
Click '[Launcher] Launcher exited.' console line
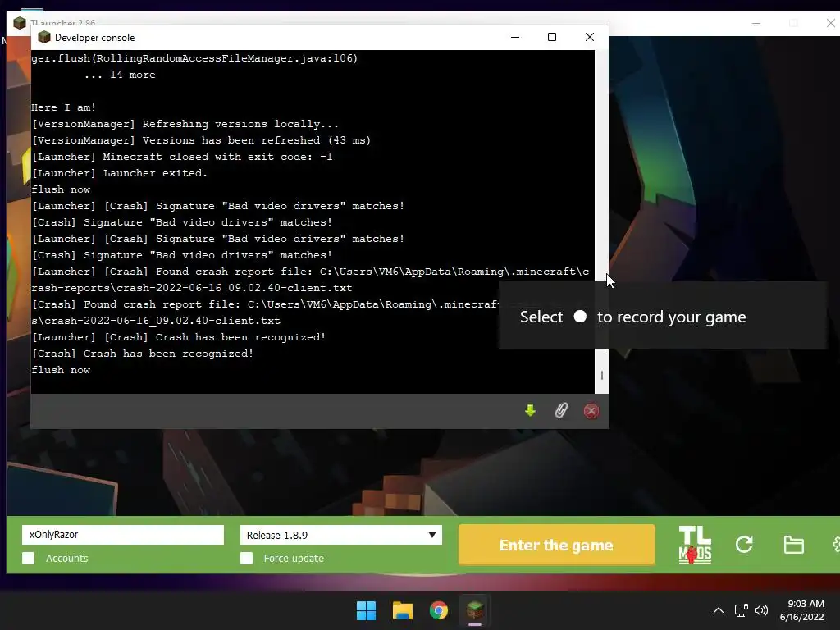pos(120,173)
